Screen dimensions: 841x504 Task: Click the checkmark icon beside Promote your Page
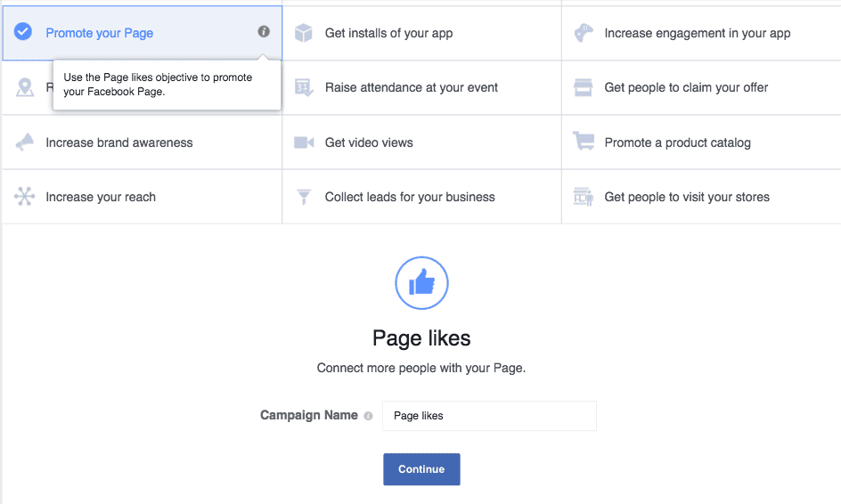pos(23,32)
